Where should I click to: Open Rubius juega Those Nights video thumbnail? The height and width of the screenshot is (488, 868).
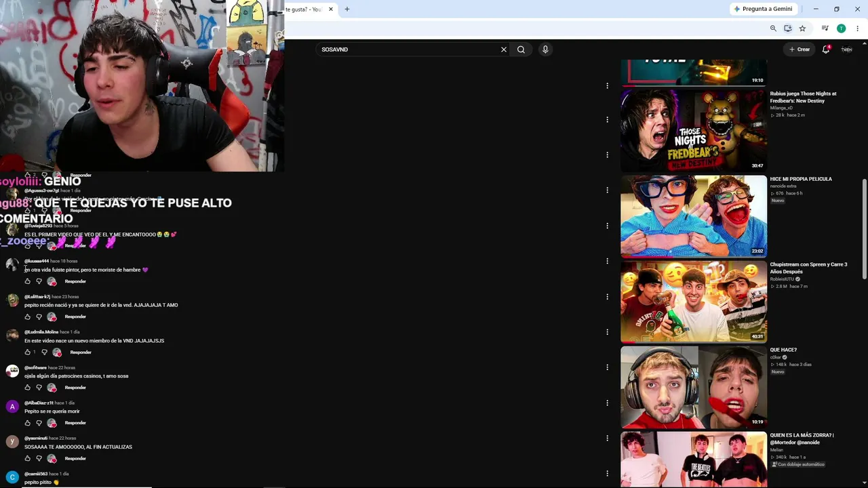pos(694,130)
